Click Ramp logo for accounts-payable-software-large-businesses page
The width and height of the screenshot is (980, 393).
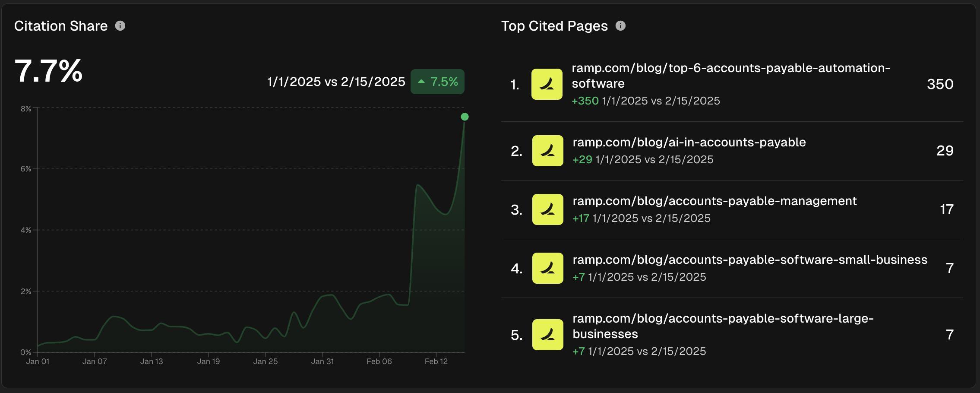pyautogui.click(x=548, y=335)
